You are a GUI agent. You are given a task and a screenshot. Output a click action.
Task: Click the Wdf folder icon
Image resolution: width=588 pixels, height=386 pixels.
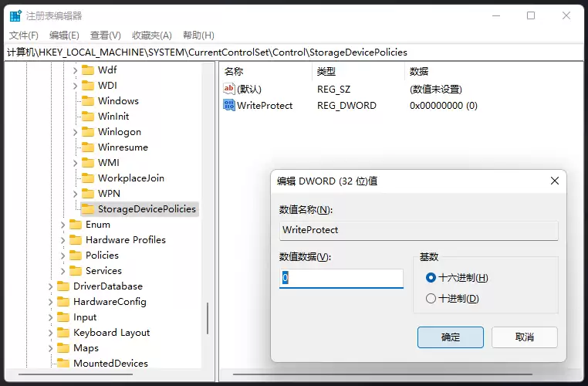point(88,70)
